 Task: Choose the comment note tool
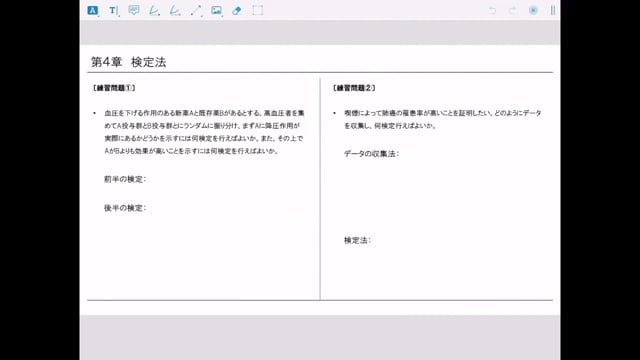[134, 11]
